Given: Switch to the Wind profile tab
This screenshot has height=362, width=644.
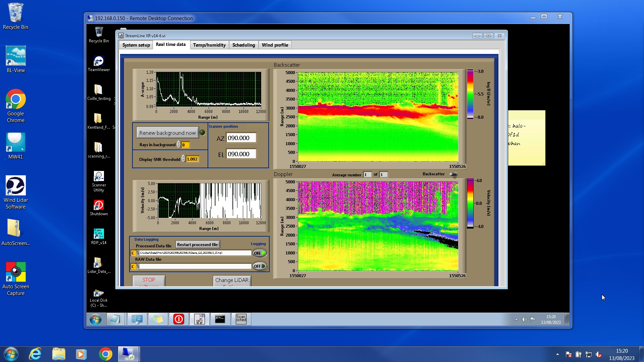Looking at the screenshot, I should pyautogui.click(x=275, y=45).
